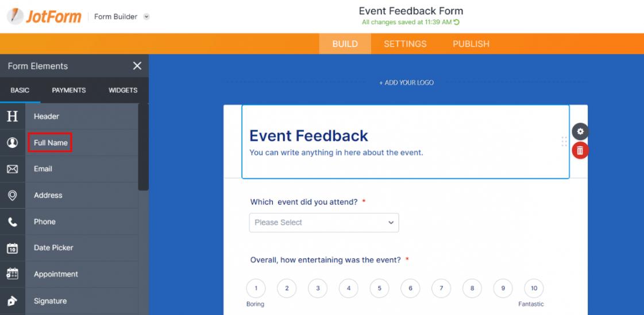The width and height of the screenshot is (644, 315).
Task: Click the Signature pen icon
Action: click(12, 301)
